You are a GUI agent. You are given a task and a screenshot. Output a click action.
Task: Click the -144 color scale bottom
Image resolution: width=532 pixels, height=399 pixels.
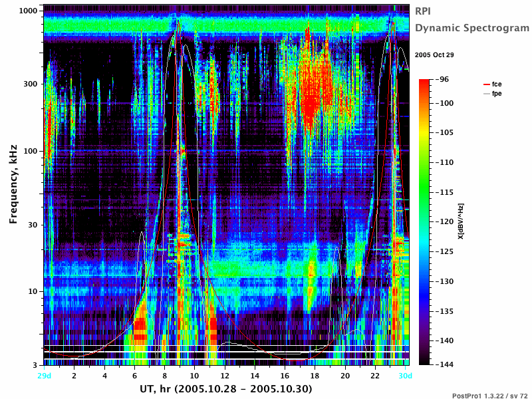point(444,364)
